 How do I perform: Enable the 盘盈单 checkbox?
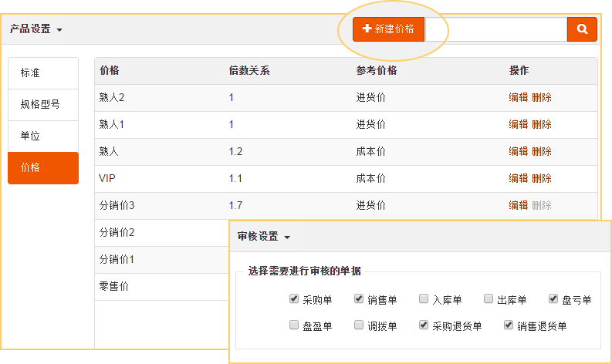294,325
